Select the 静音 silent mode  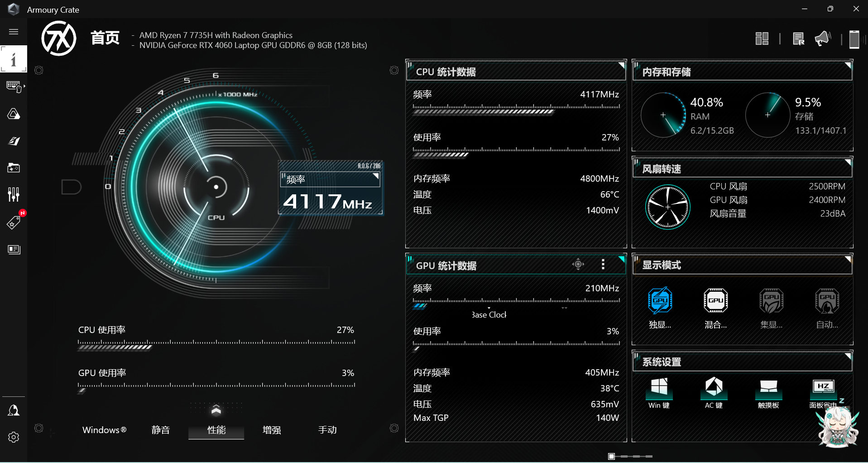point(161,430)
